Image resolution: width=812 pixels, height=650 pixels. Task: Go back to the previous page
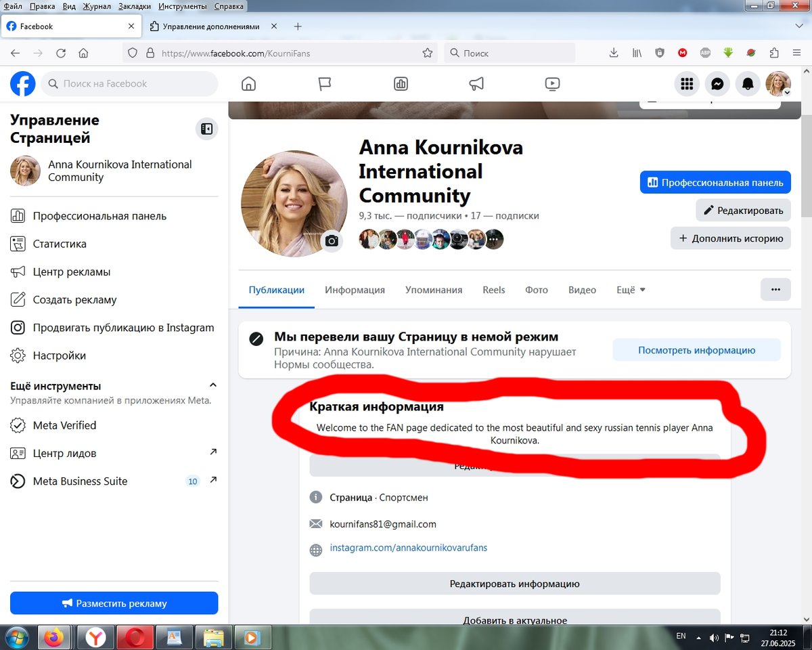coord(16,53)
